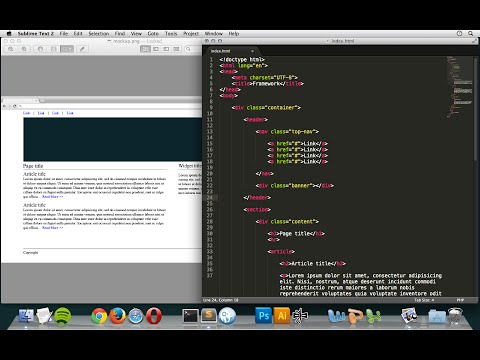Switch Preview to thumbnails sidebar view

[156, 49]
